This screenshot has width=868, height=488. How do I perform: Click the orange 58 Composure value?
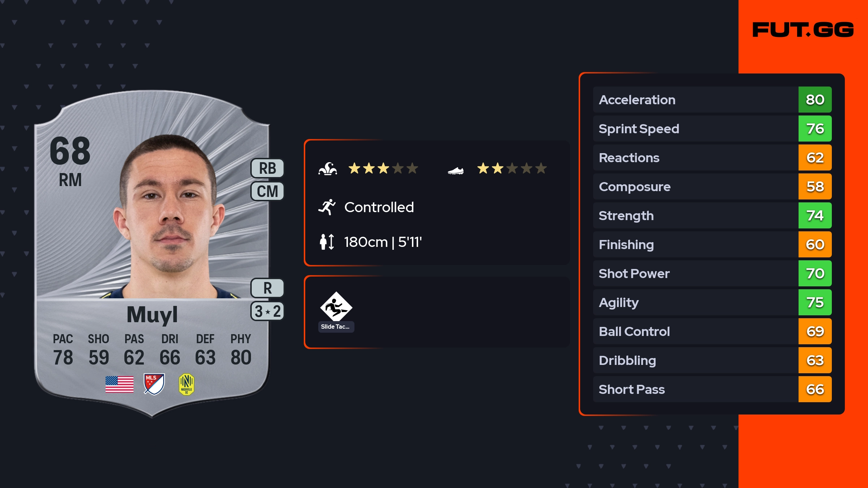815,186
